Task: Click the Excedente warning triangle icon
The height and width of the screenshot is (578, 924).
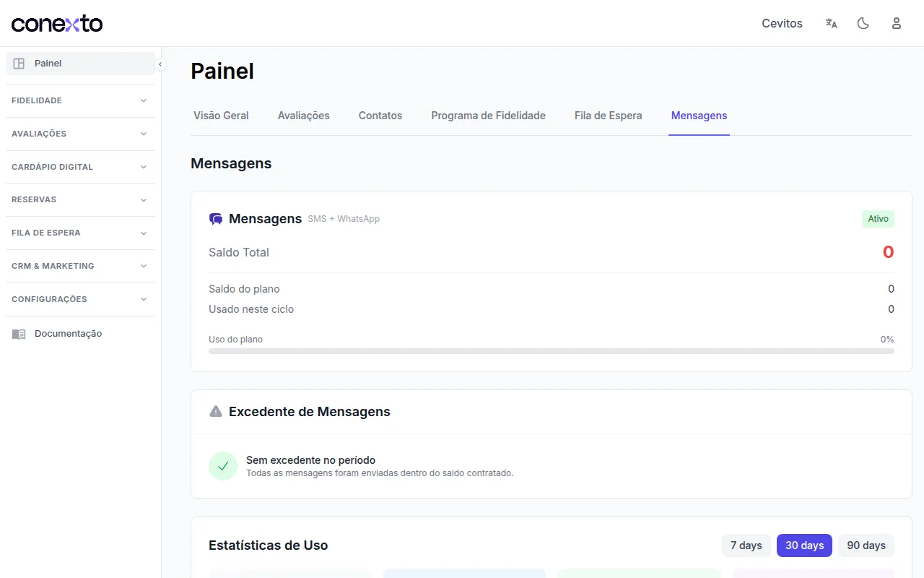Action: pyautogui.click(x=216, y=412)
